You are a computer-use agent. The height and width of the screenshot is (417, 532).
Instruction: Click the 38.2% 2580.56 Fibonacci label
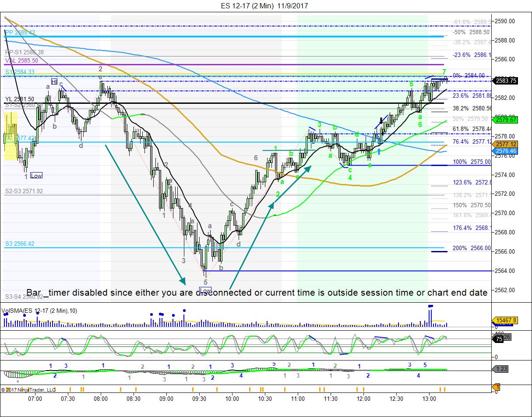pos(471,108)
